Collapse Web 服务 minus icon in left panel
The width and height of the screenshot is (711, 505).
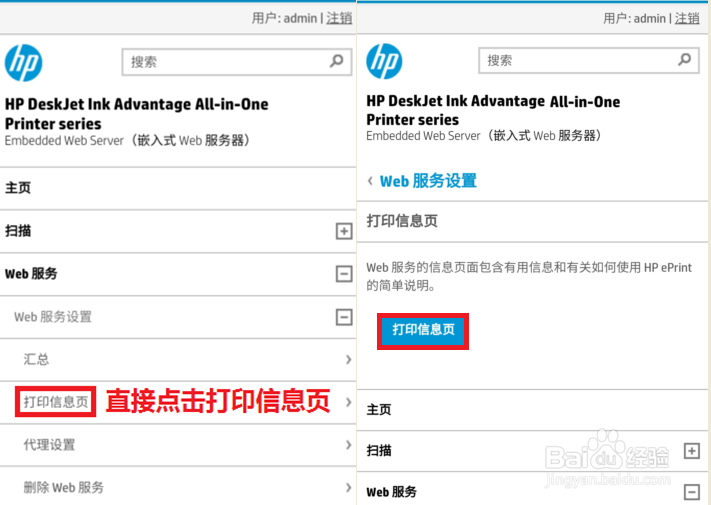point(344,274)
